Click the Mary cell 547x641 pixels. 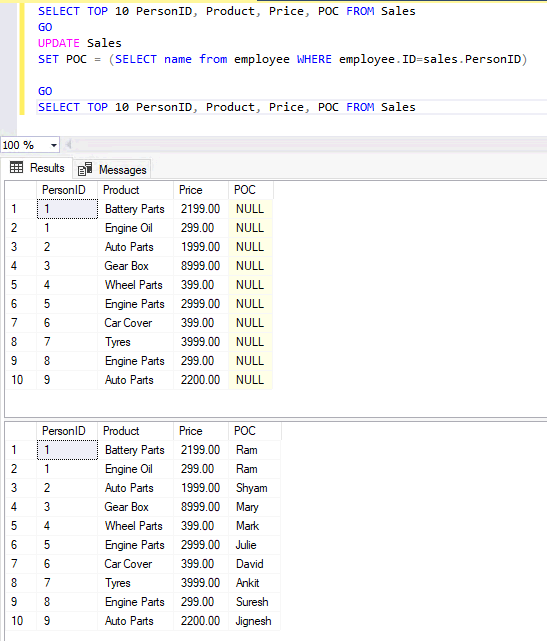[255, 507]
